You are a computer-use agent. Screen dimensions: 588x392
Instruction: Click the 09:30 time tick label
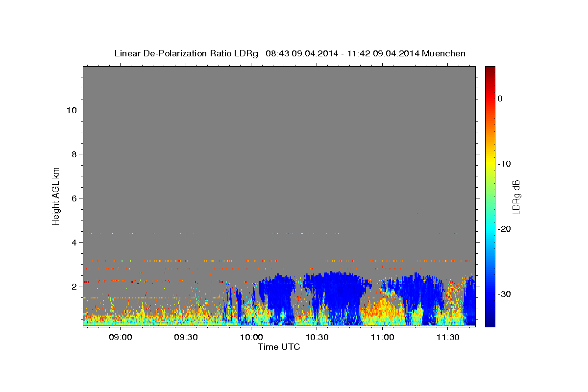(x=186, y=337)
